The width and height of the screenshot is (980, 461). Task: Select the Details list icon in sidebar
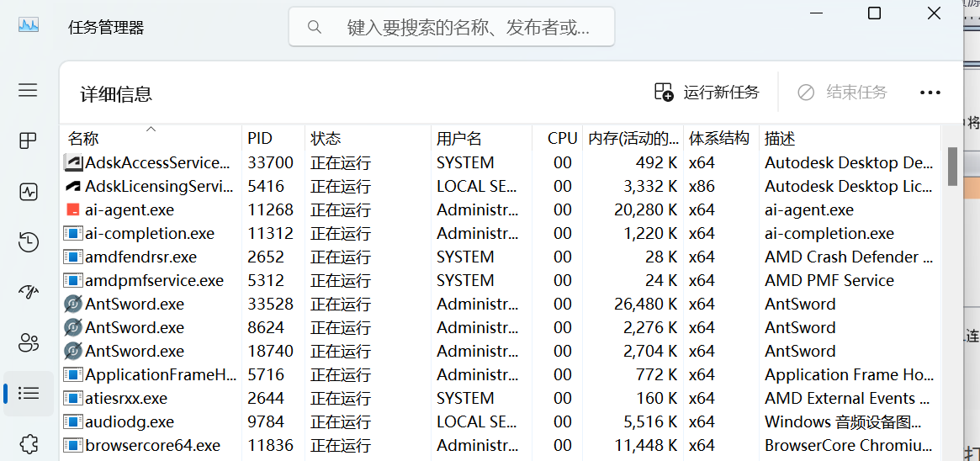pyautogui.click(x=28, y=393)
